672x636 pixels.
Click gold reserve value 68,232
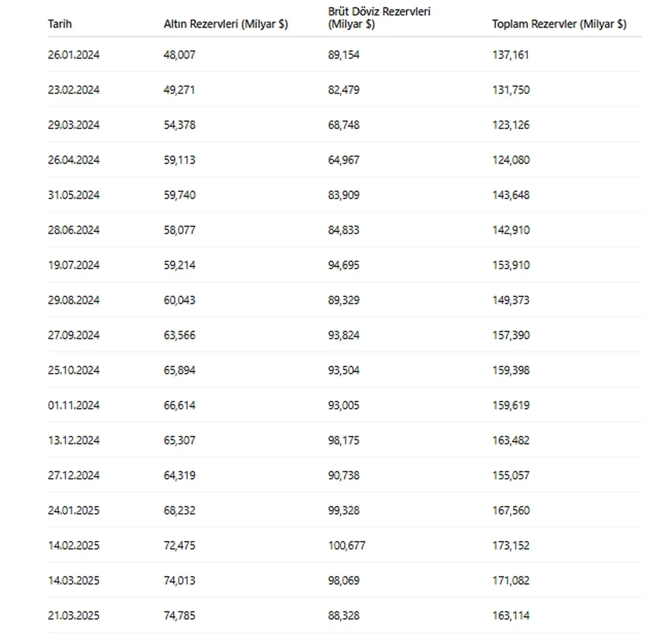coord(179,510)
